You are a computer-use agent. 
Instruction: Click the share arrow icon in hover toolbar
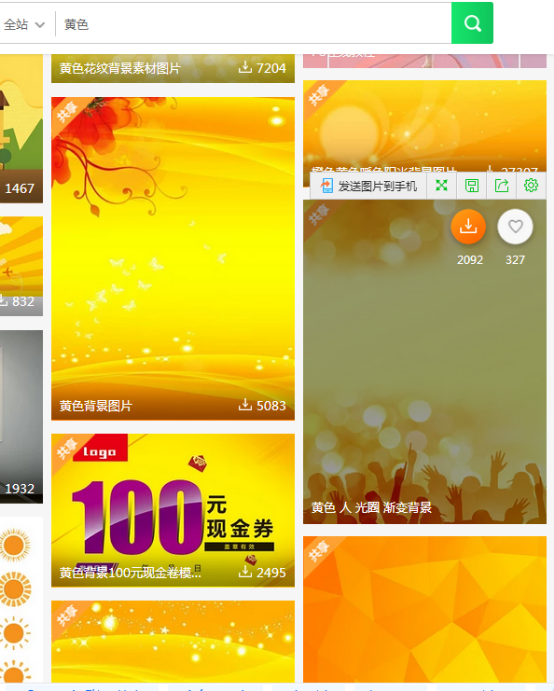(x=502, y=186)
